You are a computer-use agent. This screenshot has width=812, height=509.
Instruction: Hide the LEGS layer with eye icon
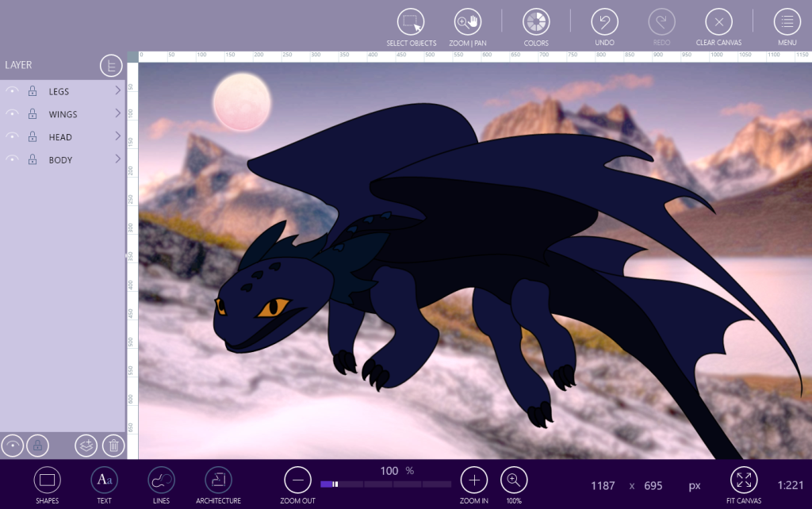13,91
